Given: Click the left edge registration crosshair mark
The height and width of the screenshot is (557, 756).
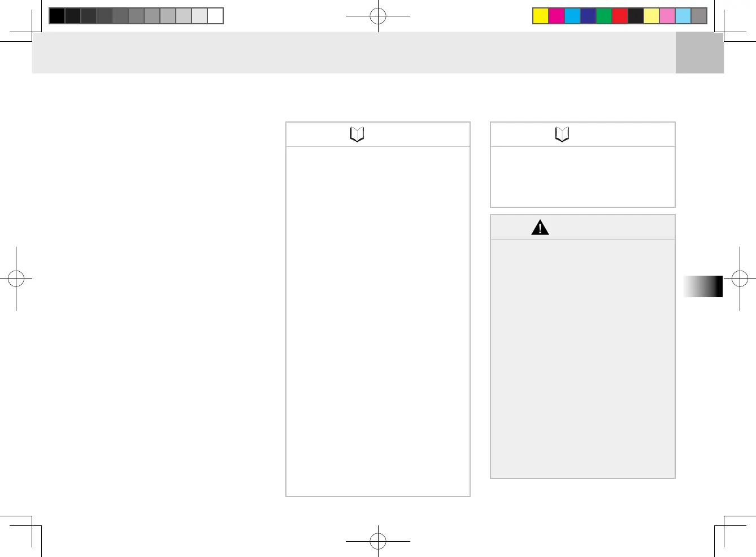Looking at the screenshot, I should [16, 278].
